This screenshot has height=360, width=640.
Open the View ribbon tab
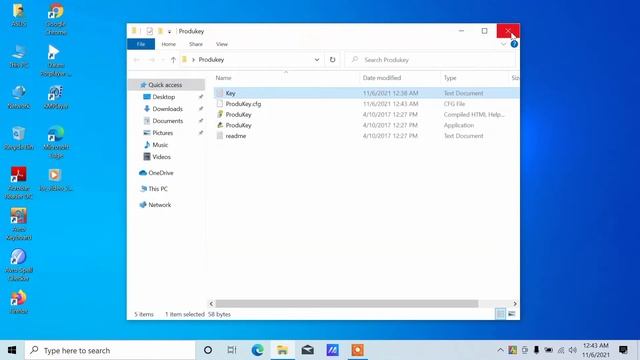coord(222,44)
